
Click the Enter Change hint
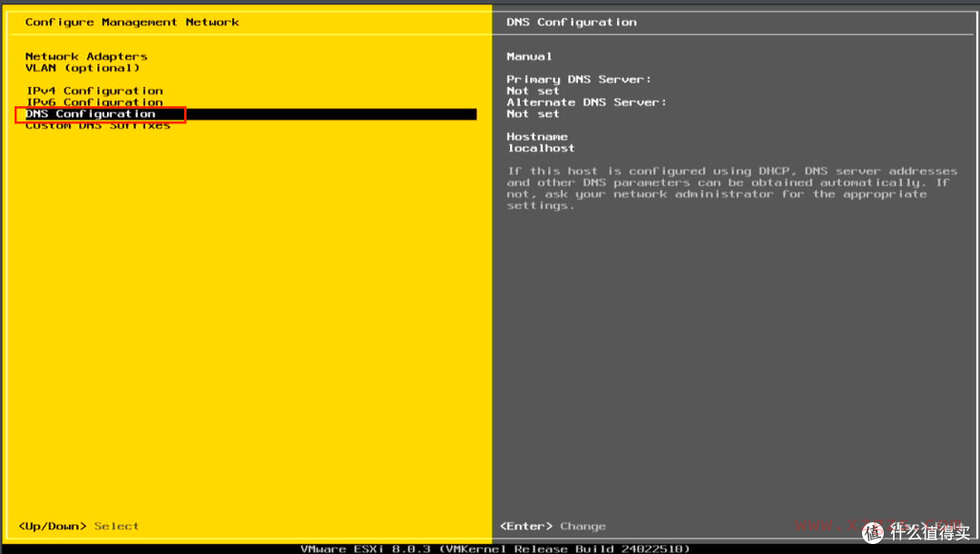click(x=553, y=526)
